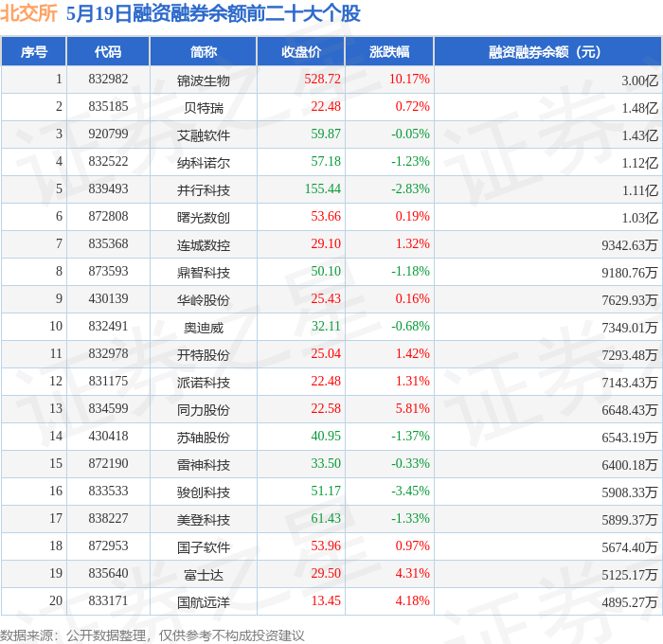Viewport: 663px width, 644px height.
Task: Click change value -2.83%
Action: pos(410,189)
